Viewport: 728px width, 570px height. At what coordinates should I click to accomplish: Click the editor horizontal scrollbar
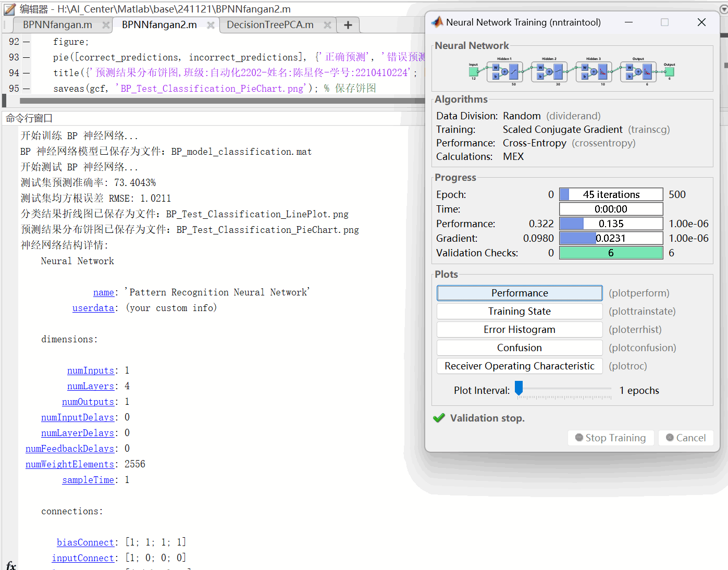[221, 101]
